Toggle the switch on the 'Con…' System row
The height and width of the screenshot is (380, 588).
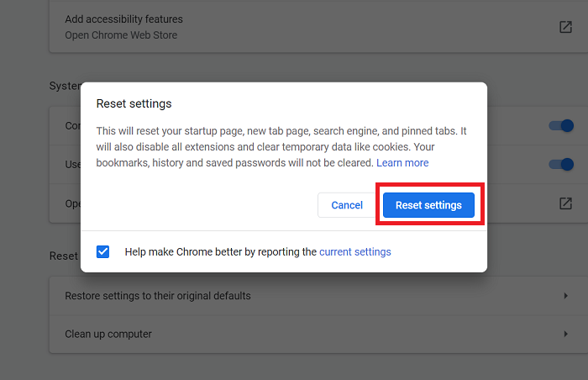click(560, 126)
